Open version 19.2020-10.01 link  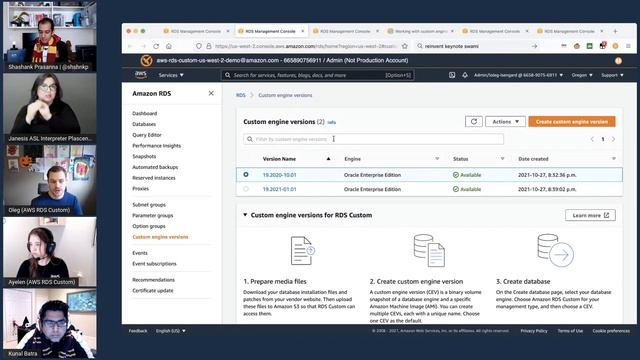coord(280,175)
